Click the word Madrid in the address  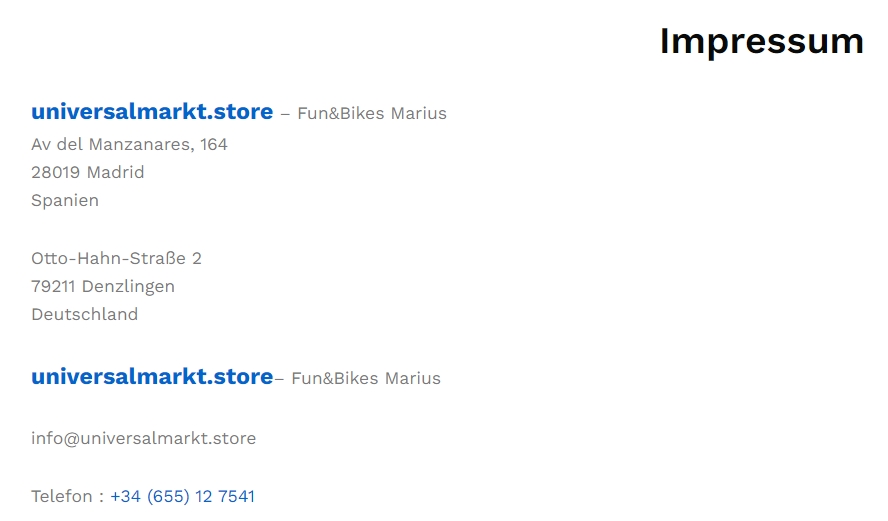pyautogui.click(x=116, y=172)
